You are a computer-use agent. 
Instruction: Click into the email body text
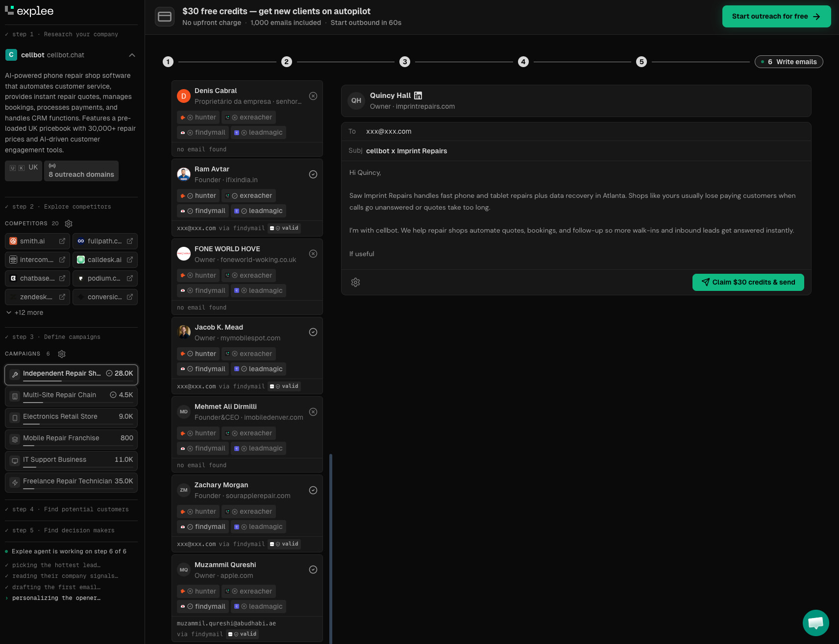576,213
